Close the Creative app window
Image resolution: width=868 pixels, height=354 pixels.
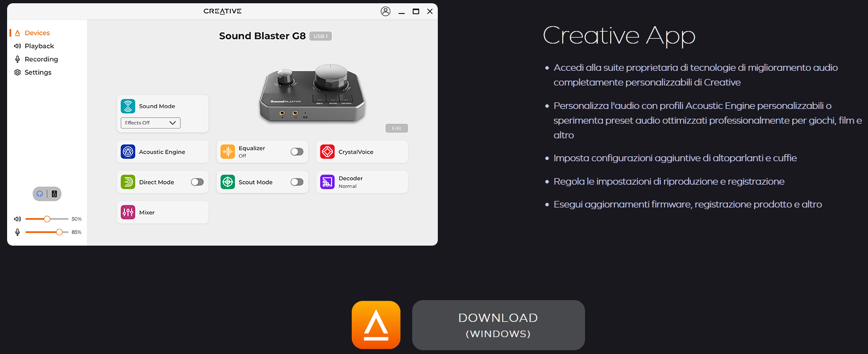tap(430, 11)
